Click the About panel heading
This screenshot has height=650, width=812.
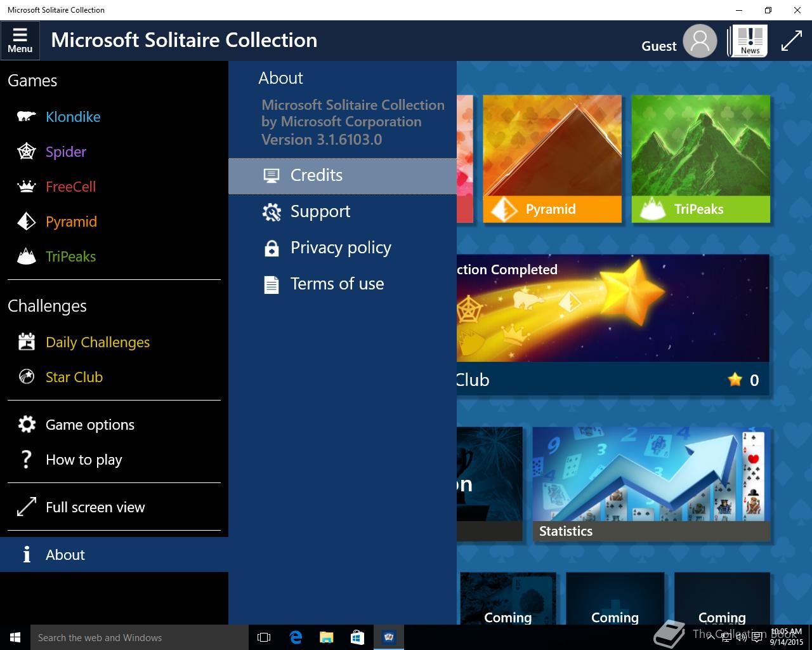280,78
